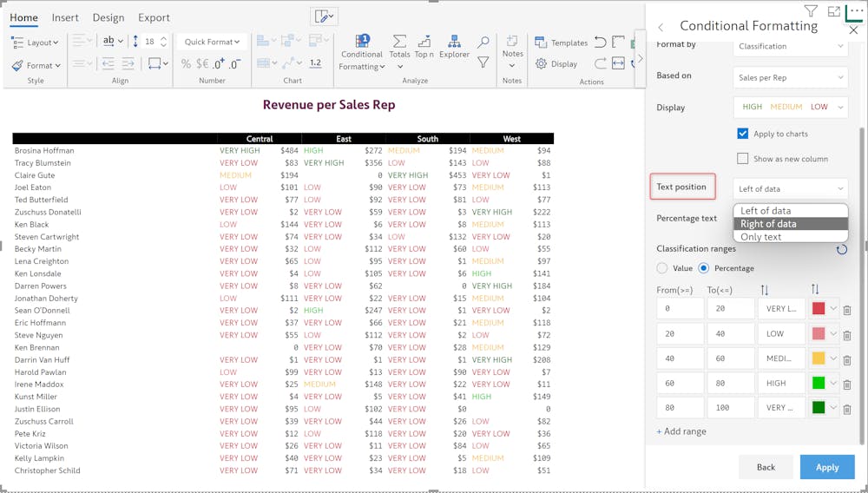Click the search magnifier in Analyze group

[483, 42]
